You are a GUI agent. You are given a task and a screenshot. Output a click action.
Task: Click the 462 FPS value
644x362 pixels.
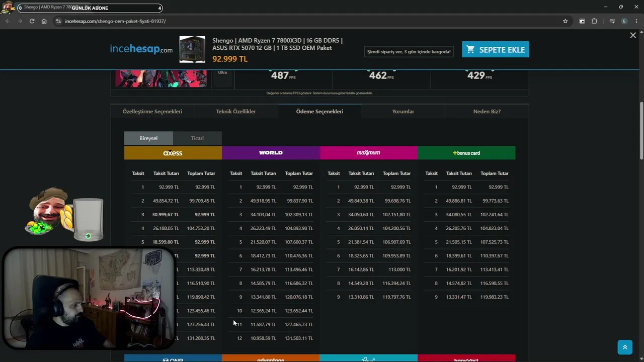(381, 75)
